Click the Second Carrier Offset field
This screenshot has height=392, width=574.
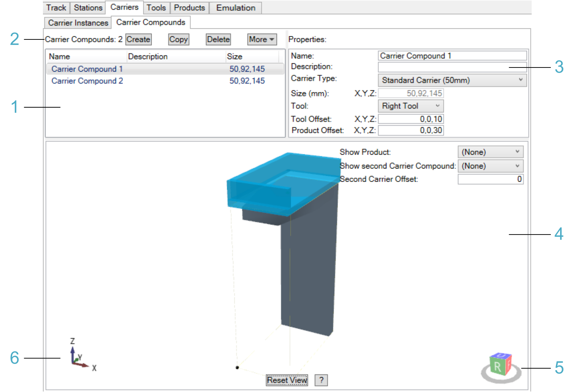coord(490,179)
